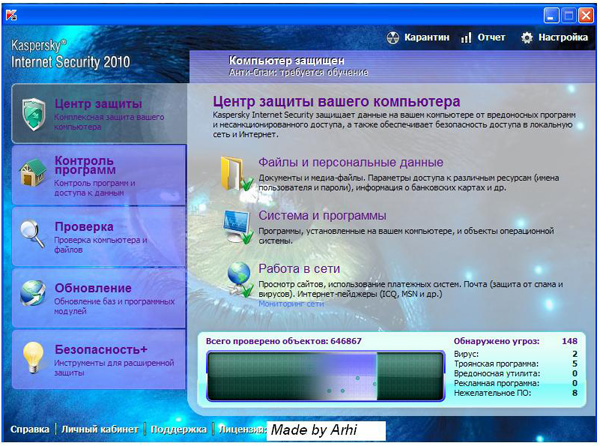
Task: Minimize the Kaspersky window
Action: pos(551,16)
